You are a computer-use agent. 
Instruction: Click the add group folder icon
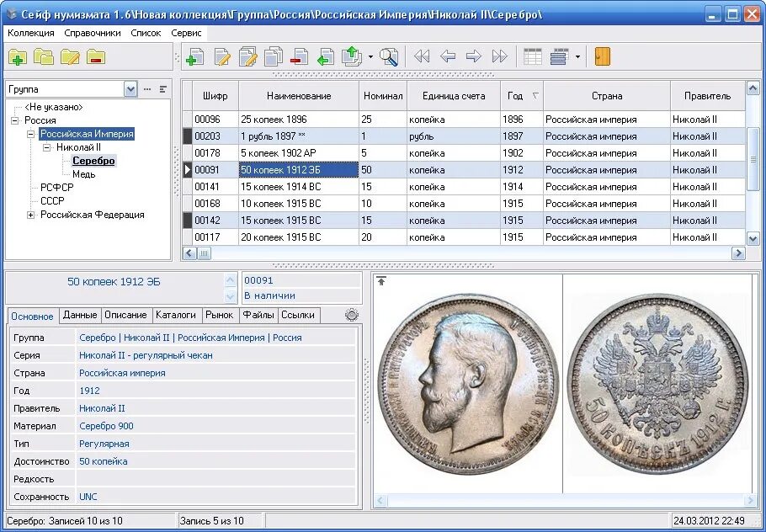coord(18,57)
